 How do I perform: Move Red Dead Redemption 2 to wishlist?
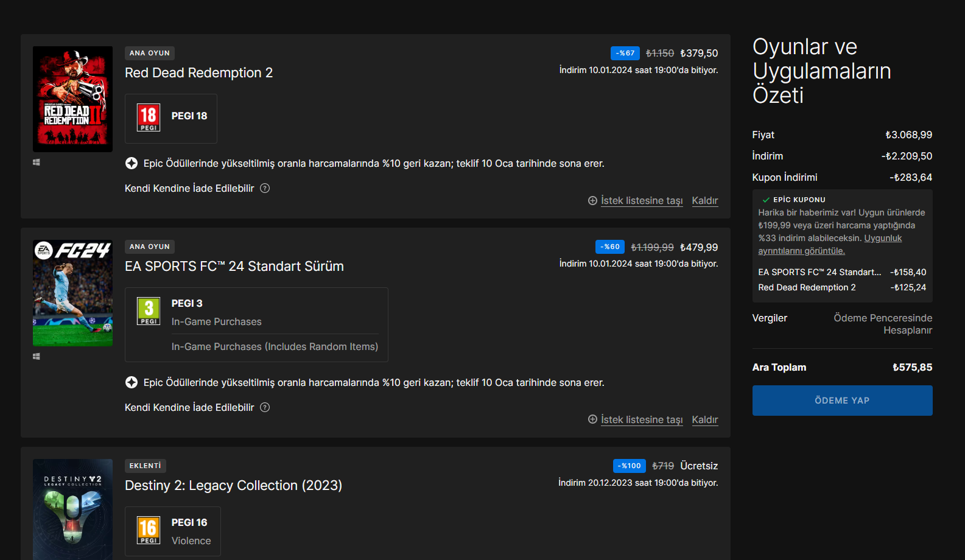pos(642,200)
